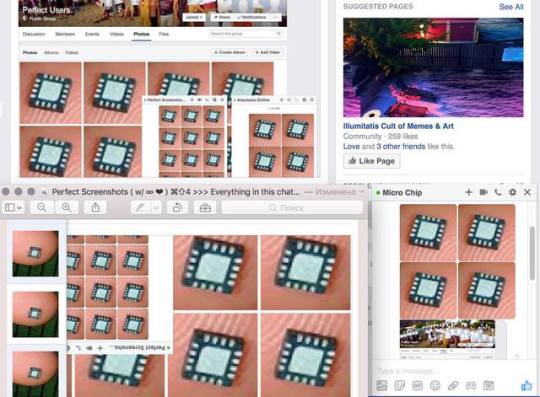Screen dimensions: 540x397
Task: Send a thumbs-up like in the chat
Action: (526, 386)
